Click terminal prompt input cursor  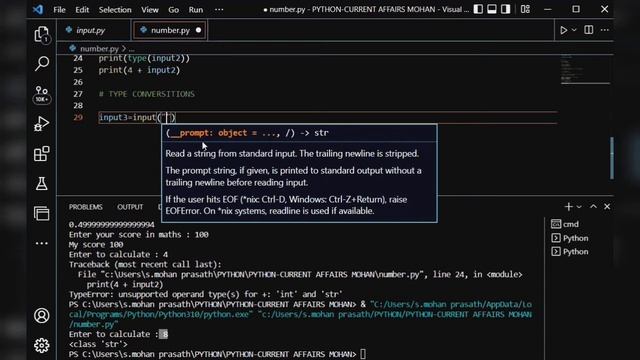click(363, 354)
